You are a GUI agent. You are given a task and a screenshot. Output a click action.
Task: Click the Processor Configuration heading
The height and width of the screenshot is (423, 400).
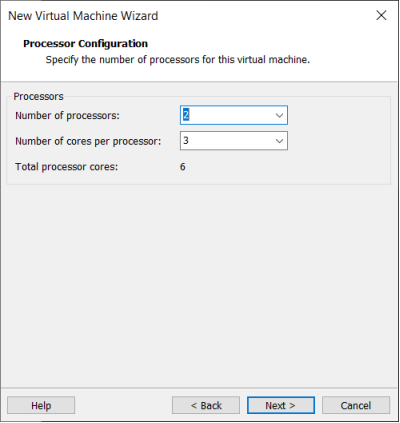(x=85, y=44)
